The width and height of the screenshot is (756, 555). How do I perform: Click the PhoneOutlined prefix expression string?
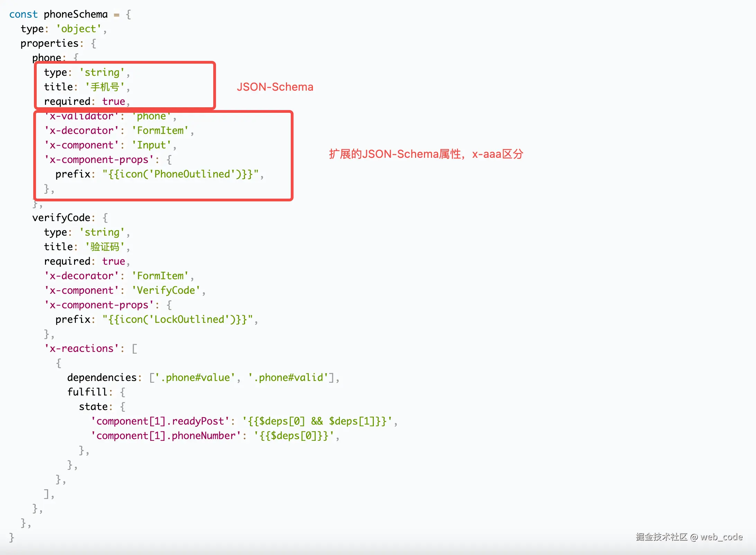180,174
